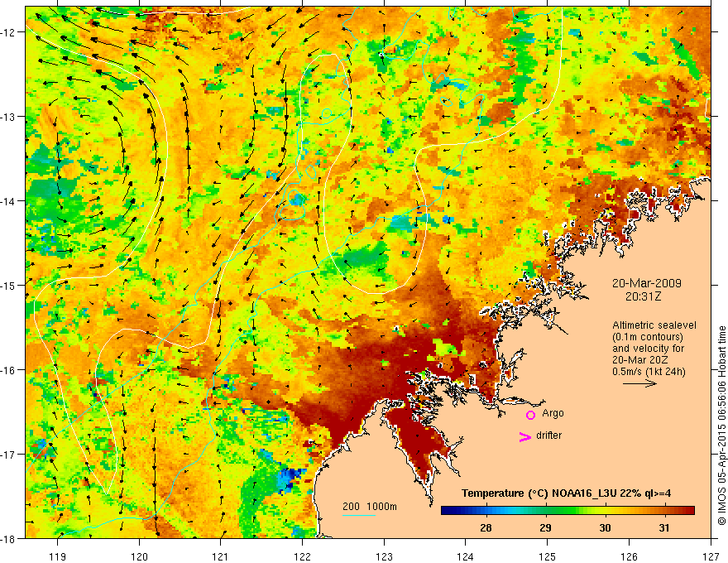Click the velocity for 20-Mar 20Z text
The image size is (728, 563).
tap(648, 354)
